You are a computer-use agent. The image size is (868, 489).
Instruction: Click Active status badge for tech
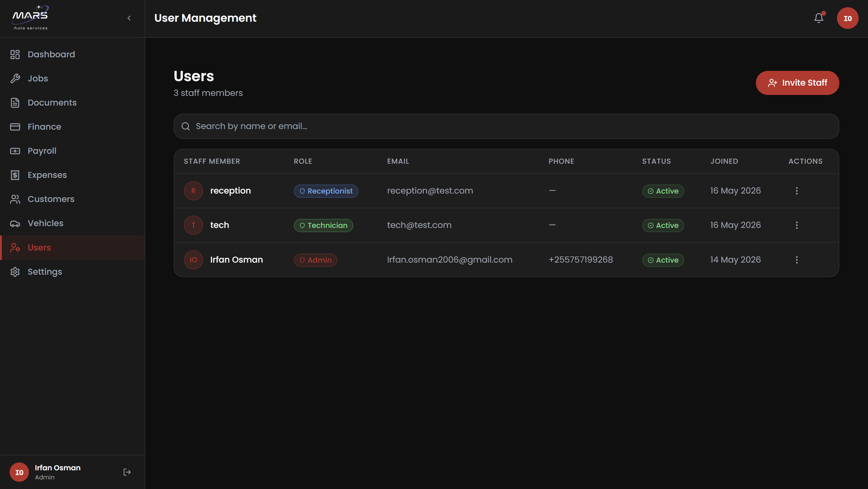663,226
